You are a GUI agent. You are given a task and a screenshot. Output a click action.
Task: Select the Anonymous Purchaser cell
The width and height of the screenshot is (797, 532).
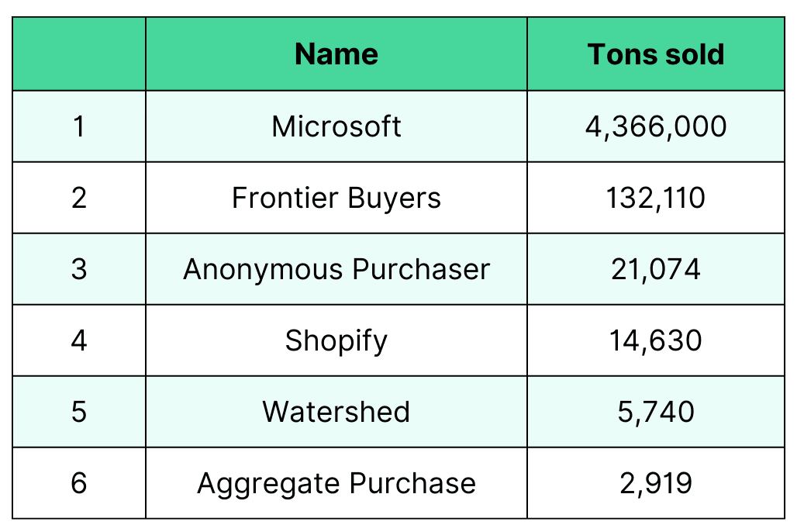(336, 269)
